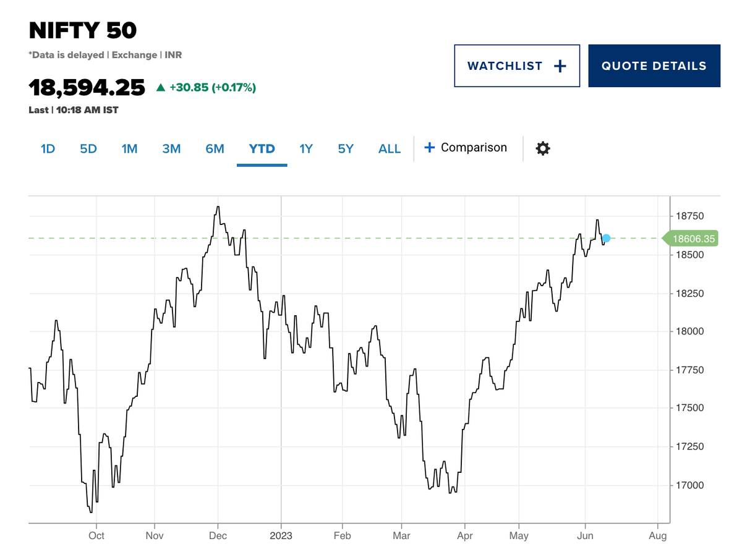The height and width of the screenshot is (560, 742).
Task: Click the plus icon on the Watchlist button
Action: [x=560, y=65]
